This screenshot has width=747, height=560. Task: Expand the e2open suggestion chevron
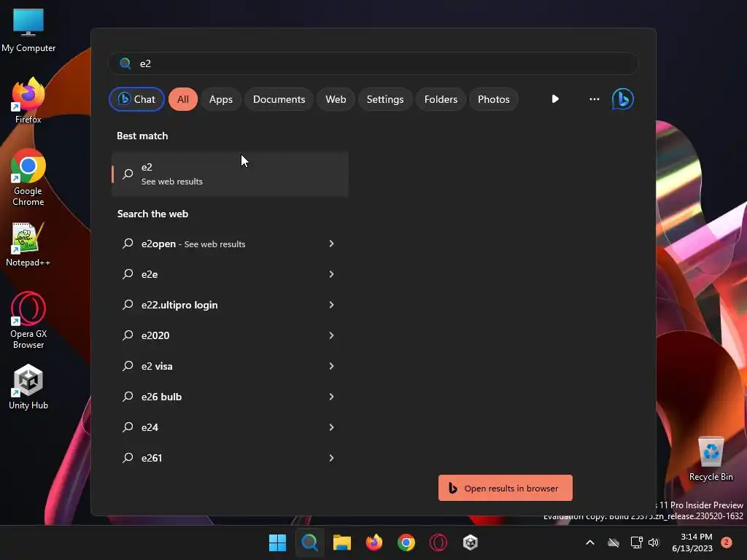331,244
